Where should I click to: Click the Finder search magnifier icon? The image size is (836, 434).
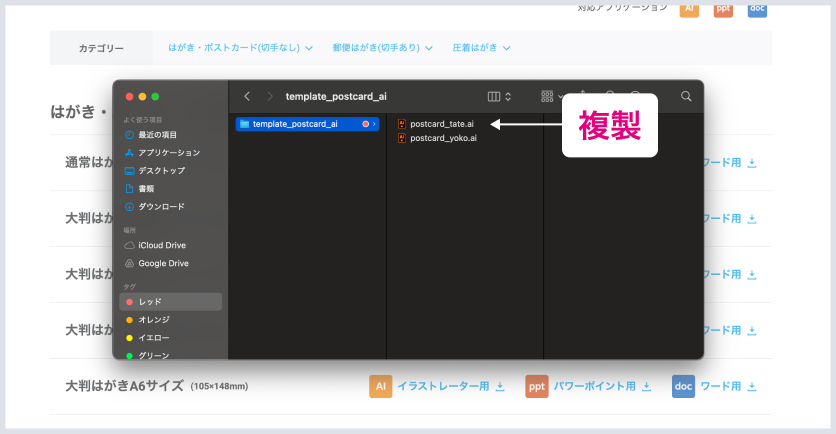(686, 96)
